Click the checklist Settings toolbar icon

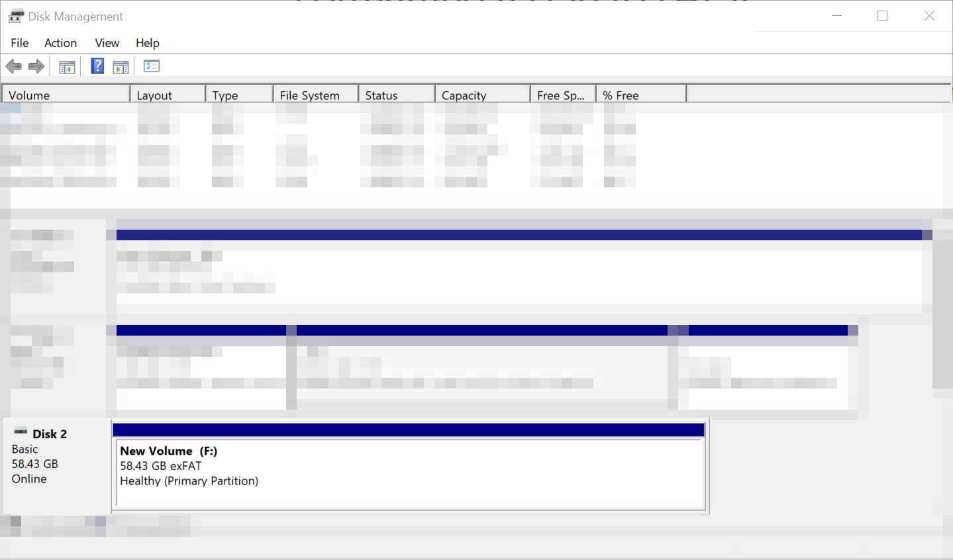152,66
